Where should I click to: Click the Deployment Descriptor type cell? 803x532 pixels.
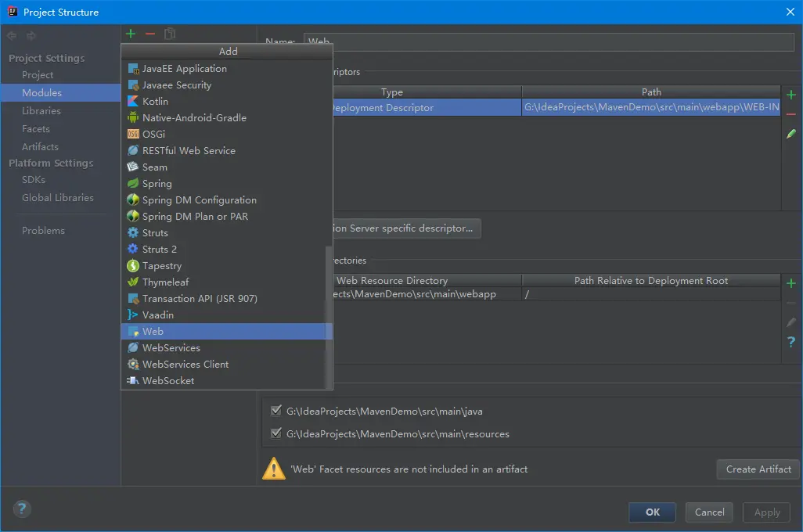427,107
